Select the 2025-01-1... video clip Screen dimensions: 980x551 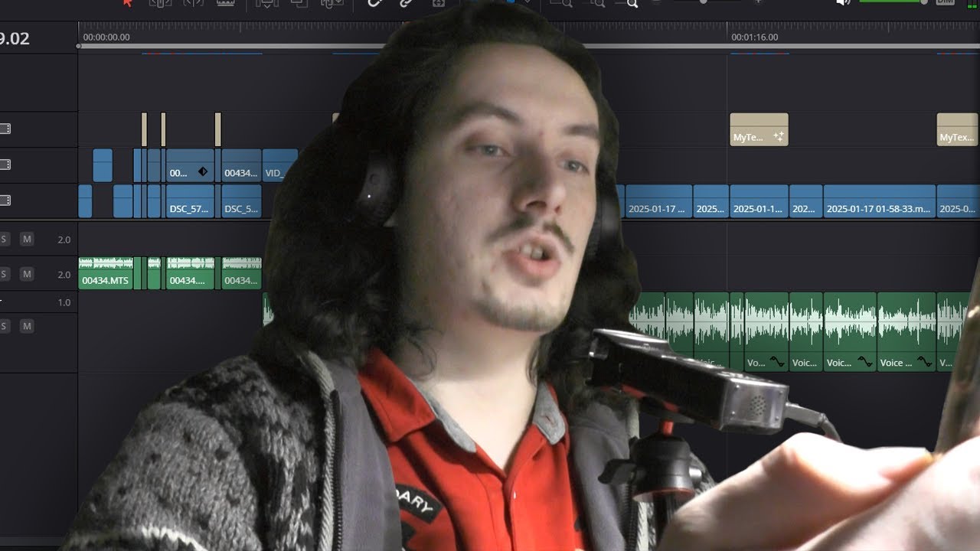click(759, 201)
